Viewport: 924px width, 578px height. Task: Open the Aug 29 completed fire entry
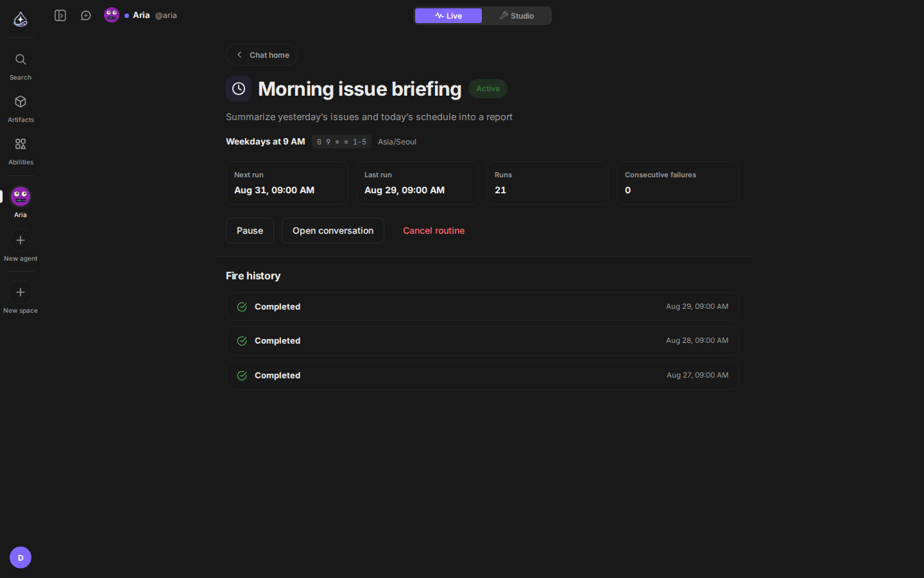483,307
